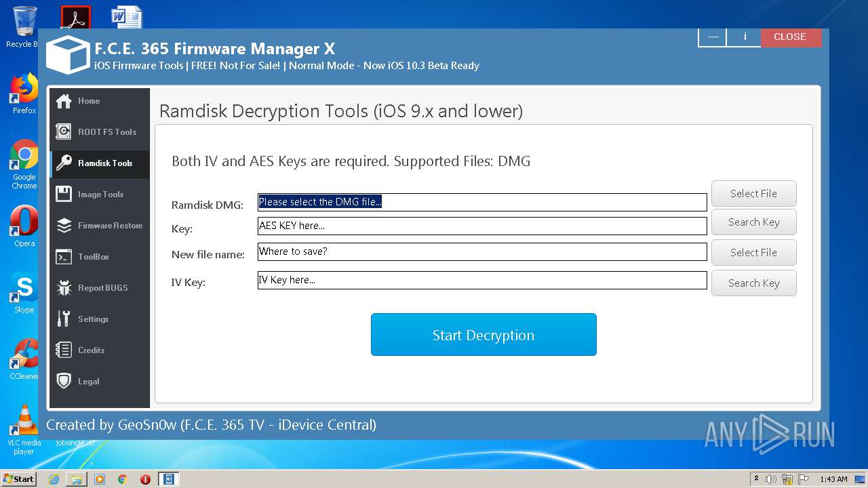The height and width of the screenshot is (488, 868).
Task: Click the 1:43 AM taskbar clock
Action: pos(833,479)
